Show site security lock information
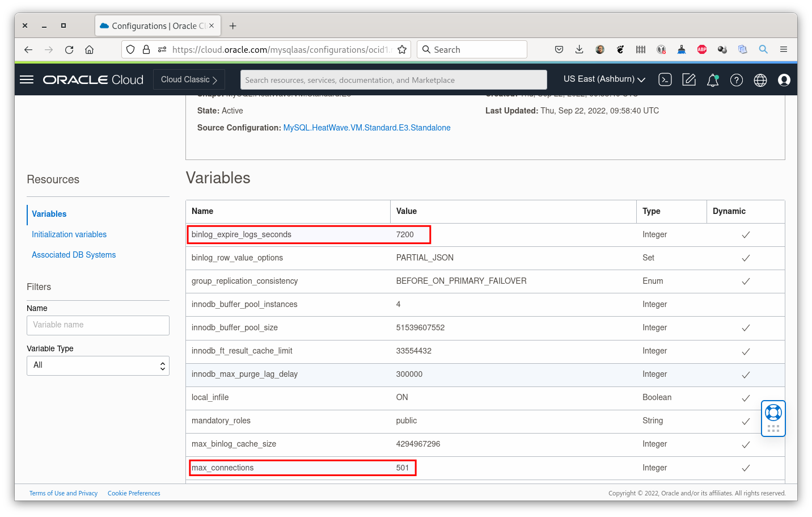Image resolution: width=812 pixels, height=517 pixels. [146, 50]
